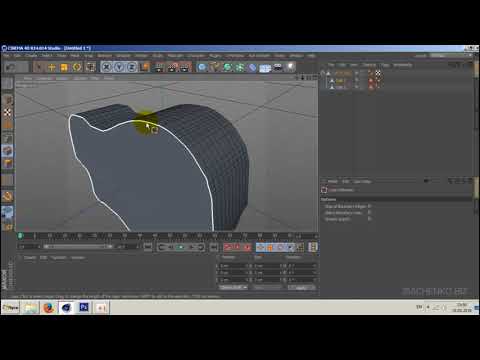Toggle position keyframe recording

(261, 247)
